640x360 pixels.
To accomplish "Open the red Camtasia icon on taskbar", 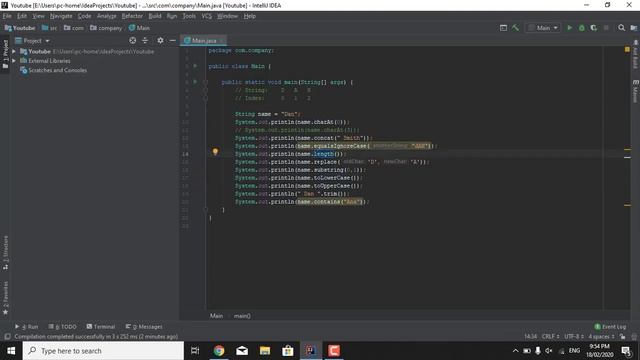I will [333, 351].
